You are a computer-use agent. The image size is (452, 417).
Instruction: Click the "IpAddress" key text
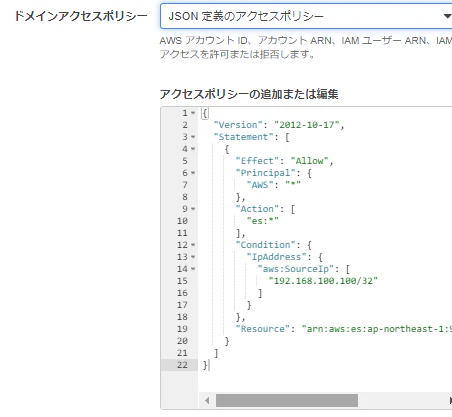point(276,257)
